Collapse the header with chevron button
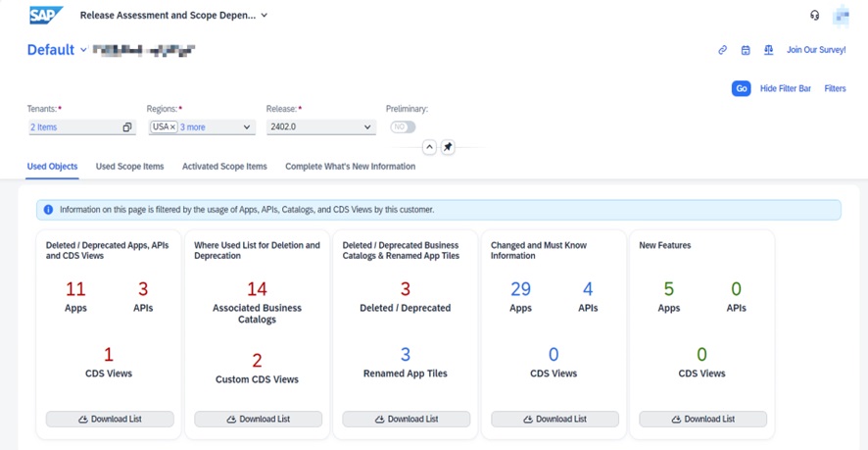868x450 pixels. (x=429, y=147)
